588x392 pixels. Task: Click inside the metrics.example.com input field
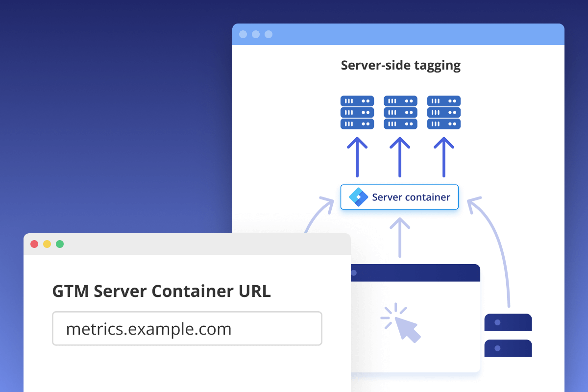pyautogui.click(x=187, y=328)
